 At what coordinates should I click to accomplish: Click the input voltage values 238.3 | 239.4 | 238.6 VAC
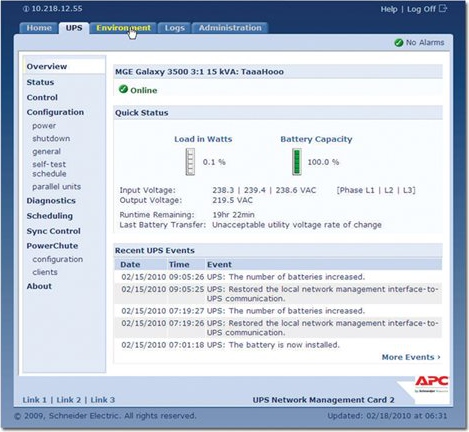click(264, 190)
